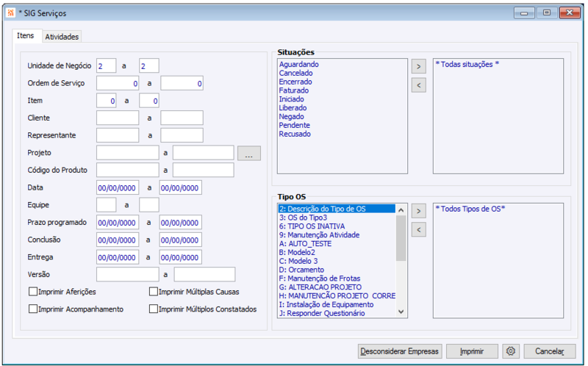The height and width of the screenshot is (366, 588).
Task: Click the Prazo programado start date field
Action: 118,223
